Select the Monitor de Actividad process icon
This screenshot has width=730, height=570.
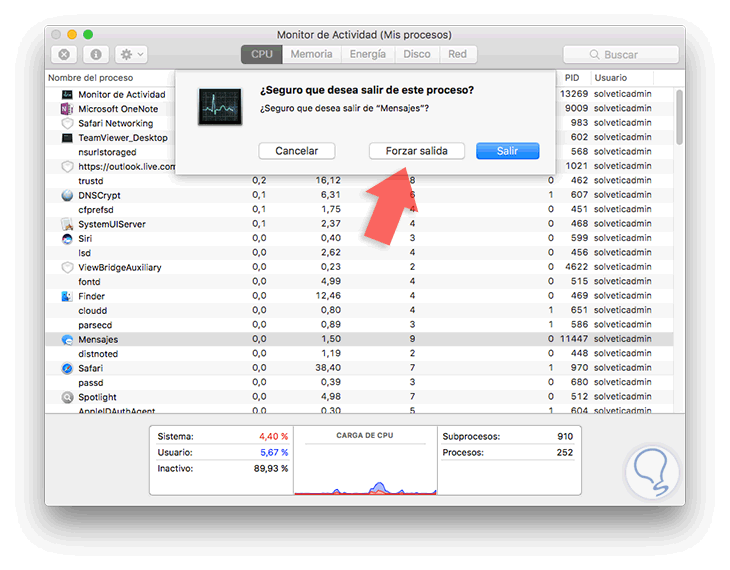click(67, 94)
